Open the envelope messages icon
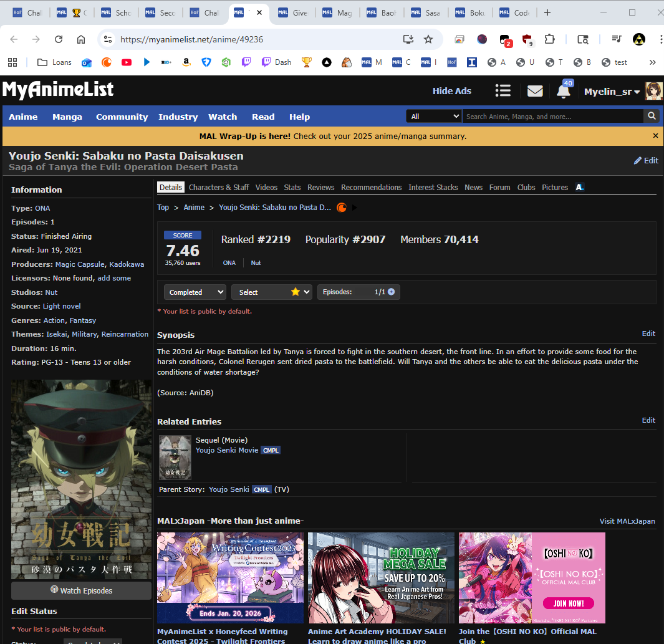 point(535,90)
